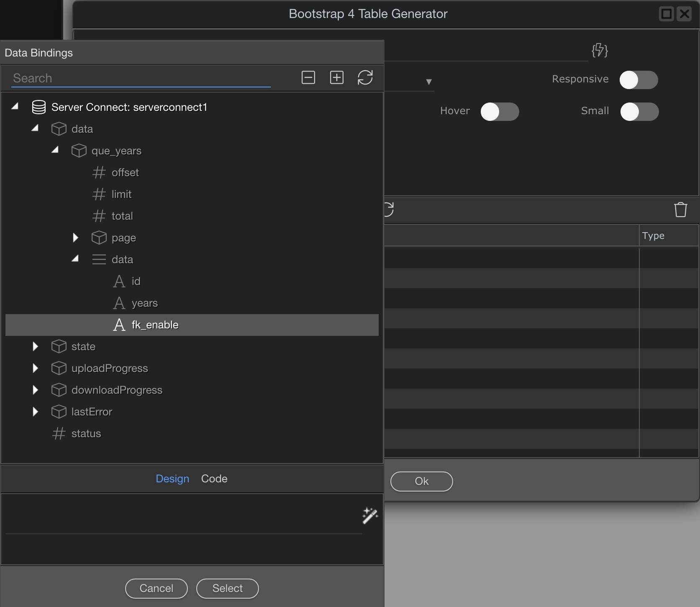This screenshot has height=607, width=700.
Task: Click the Cancel button
Action: 156,588
